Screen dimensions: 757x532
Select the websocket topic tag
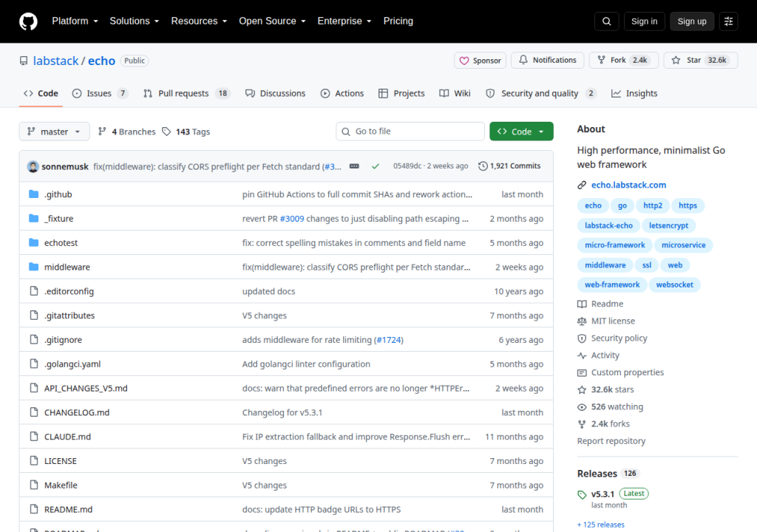tap(674, 284)
